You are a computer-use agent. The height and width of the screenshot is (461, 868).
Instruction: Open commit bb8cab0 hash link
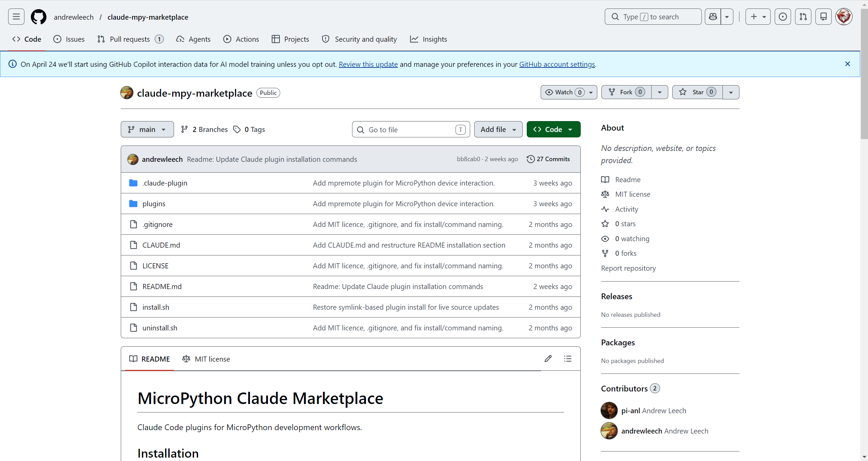[x=468, y=159]
